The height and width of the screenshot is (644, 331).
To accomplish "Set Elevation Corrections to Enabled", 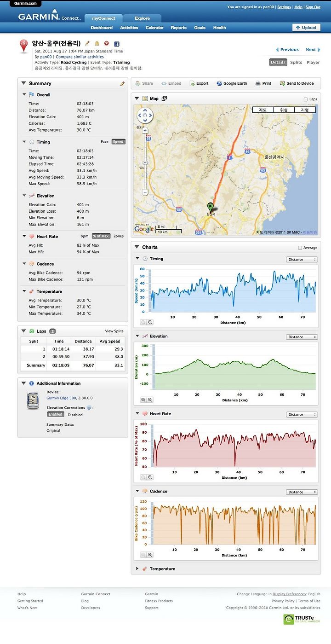I will point(55,414).
